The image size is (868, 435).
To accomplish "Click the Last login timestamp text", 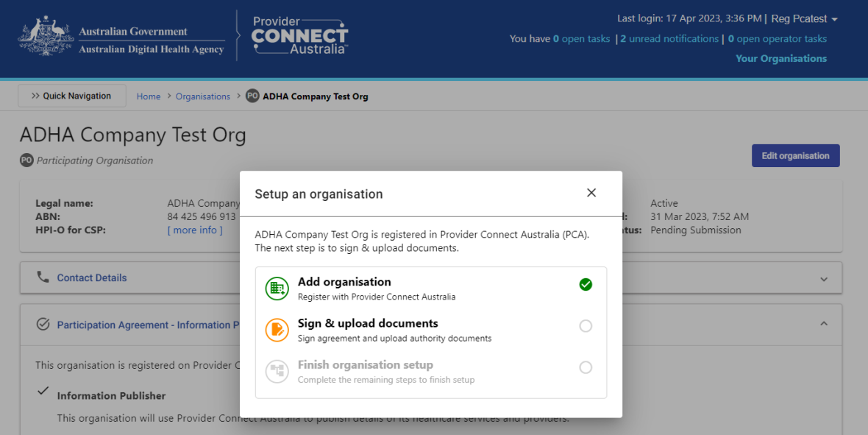I will click(690, 19).
